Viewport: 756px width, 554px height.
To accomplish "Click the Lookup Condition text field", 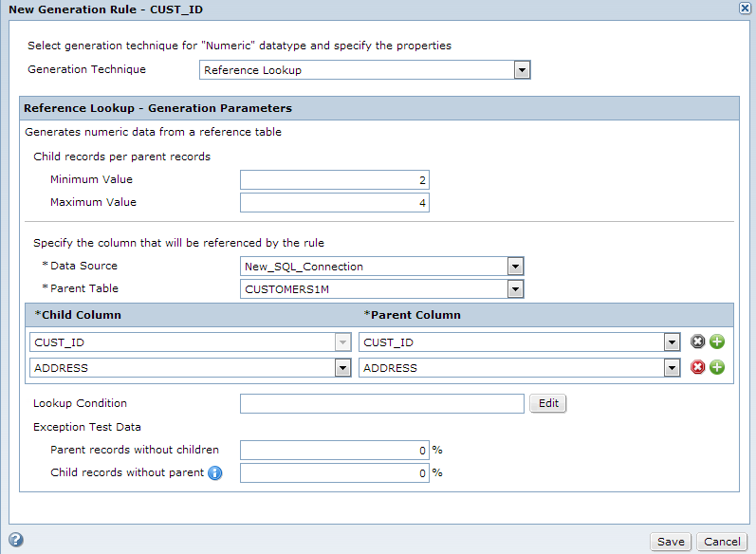I will point(382,403).
